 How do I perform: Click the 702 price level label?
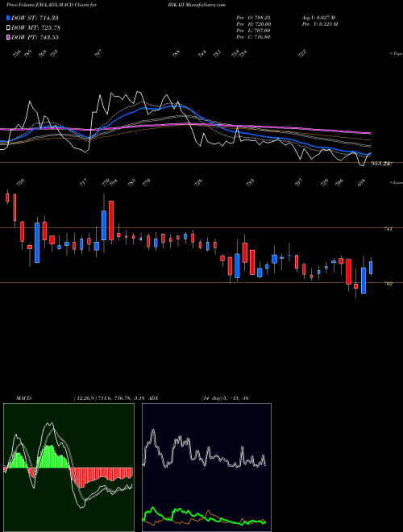pyautogui.click(x=388, y=284)
